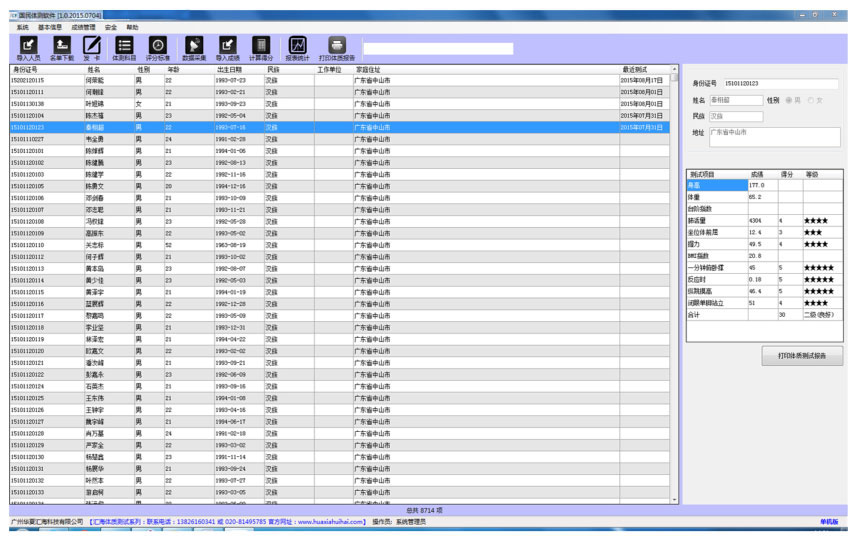The image size is (856, 538).
Task: Open 名单下载 from the toolbar
Action: (x=61, y=47)
